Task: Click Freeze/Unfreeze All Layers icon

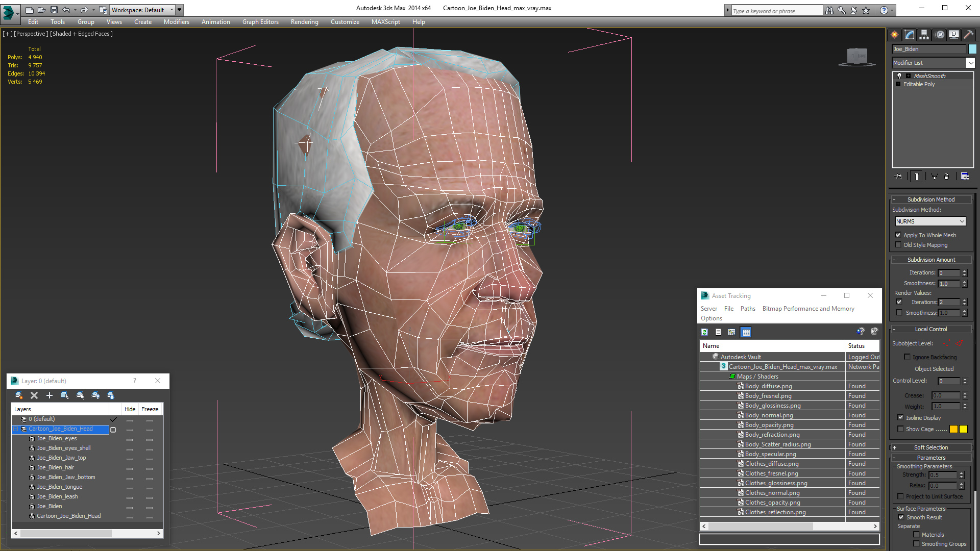Action: click(x=111, y=395)
